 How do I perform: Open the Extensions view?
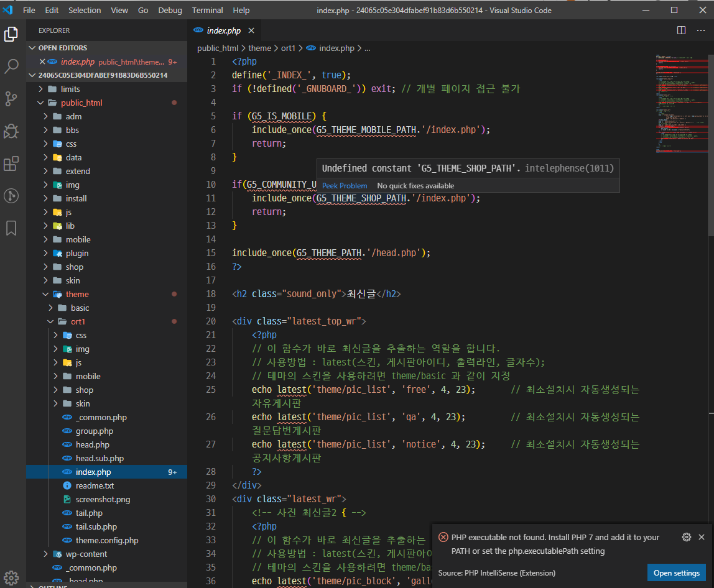pyautogui.click(x=11, y=163)
